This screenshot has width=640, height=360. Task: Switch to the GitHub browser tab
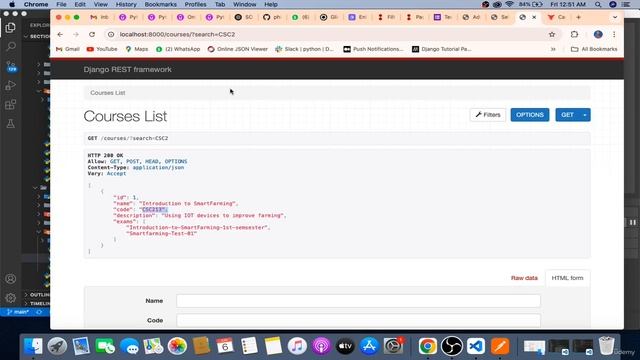(x=272, y=17)
